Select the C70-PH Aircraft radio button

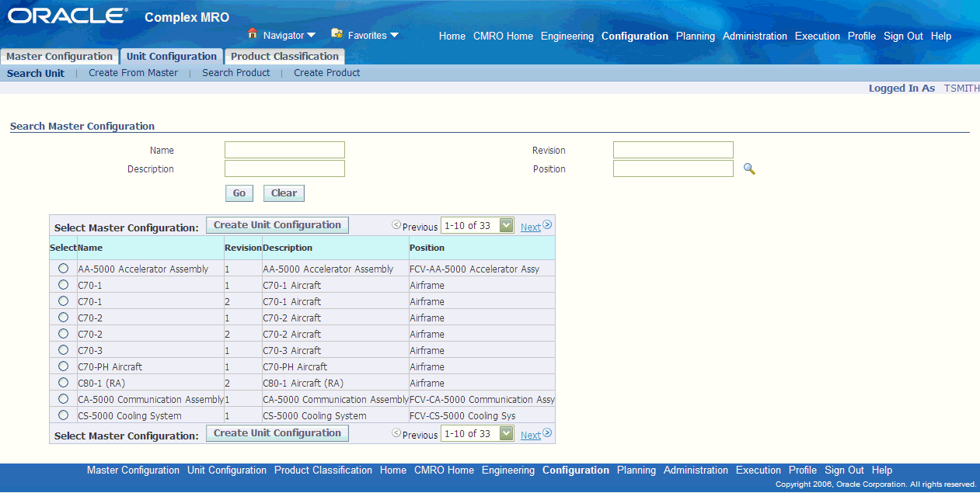click(63, 366)
